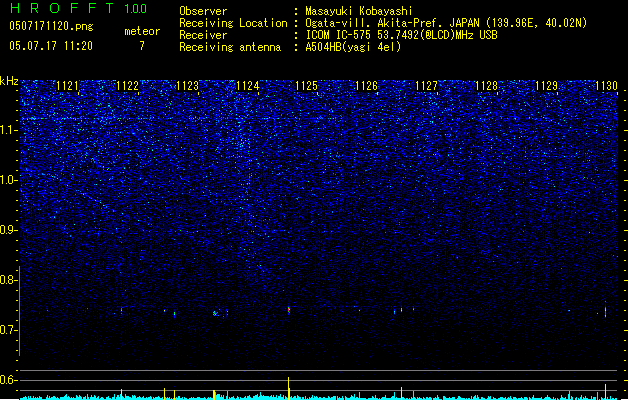
Task: Click the A504HB(yagi 4el) antenna text
Action: click(353, 47)
